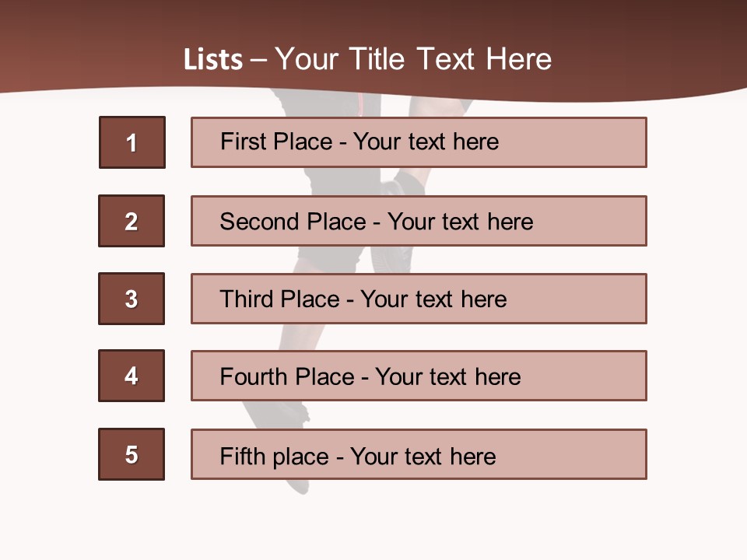Click the dash in the slide title
Screen dimensions: 747x560
tap(258, 61)
